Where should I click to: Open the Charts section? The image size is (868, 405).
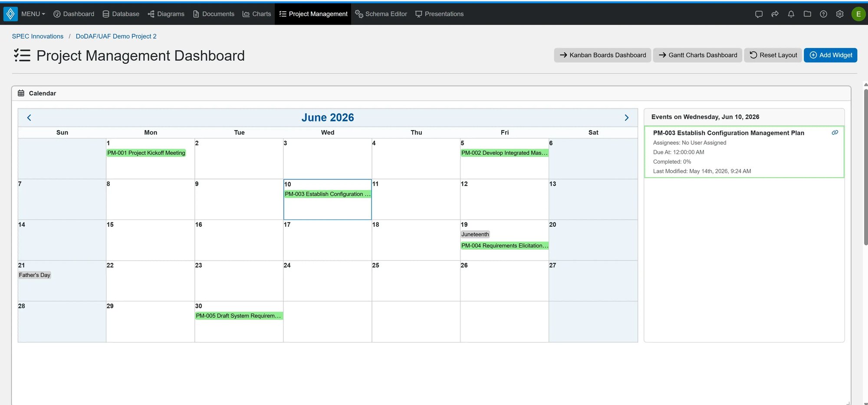click(256, 14)
